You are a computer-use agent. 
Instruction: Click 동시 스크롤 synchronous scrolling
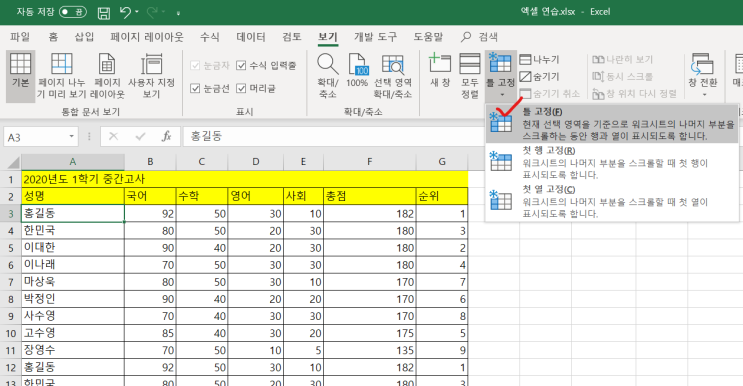click(x=623, y=77)
